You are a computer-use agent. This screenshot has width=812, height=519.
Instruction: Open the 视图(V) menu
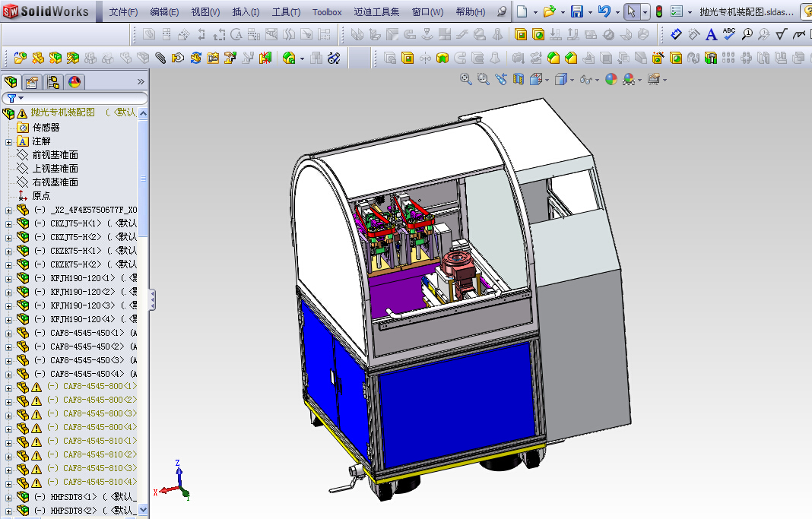[205, 12]
